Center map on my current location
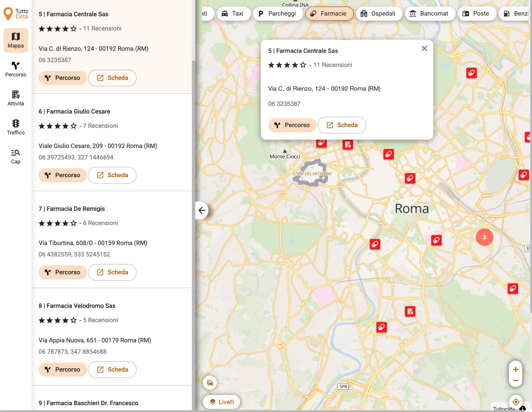Viewport: 532px width, 412px height. click(516, 402)
